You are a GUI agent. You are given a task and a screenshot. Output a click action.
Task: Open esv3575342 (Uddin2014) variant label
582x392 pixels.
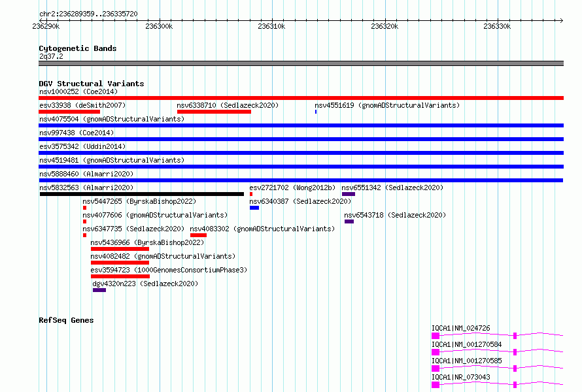(x=82, y=146)
